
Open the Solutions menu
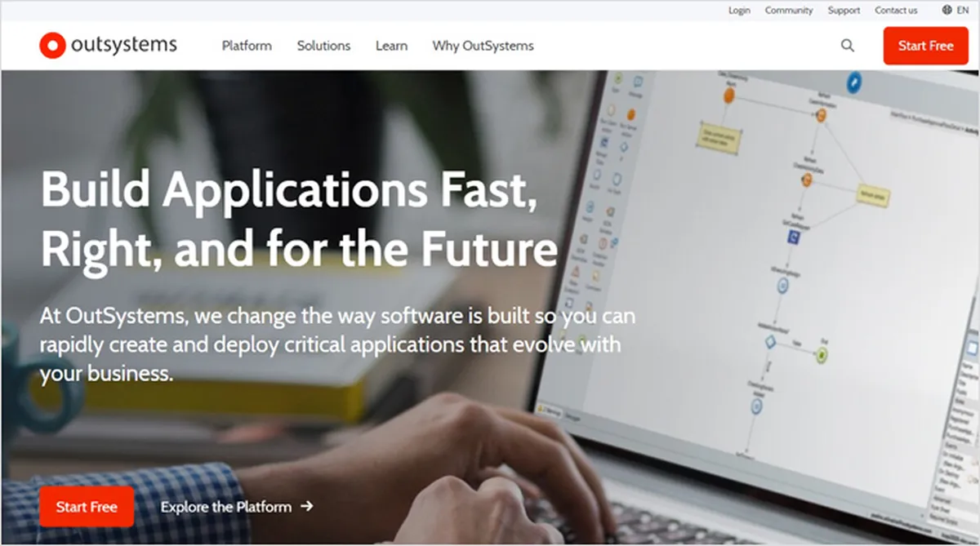(323, 46)
